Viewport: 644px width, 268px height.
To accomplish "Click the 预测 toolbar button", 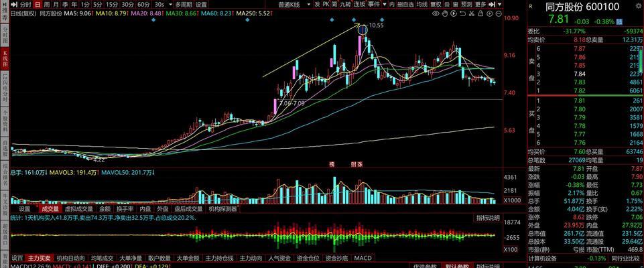I will [x=466, y=5].
